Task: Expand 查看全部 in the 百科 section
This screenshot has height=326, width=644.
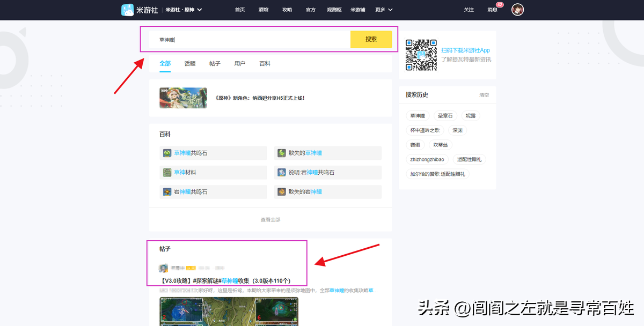Action: click(270, 220)
